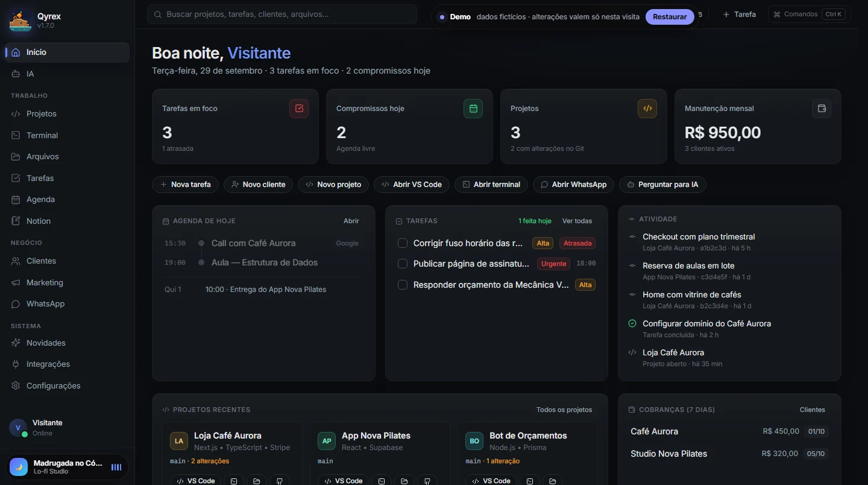This screenshot has width=868, height=485.
Task: Open WhatsApp in the sidebar
Action: point(68,303)
